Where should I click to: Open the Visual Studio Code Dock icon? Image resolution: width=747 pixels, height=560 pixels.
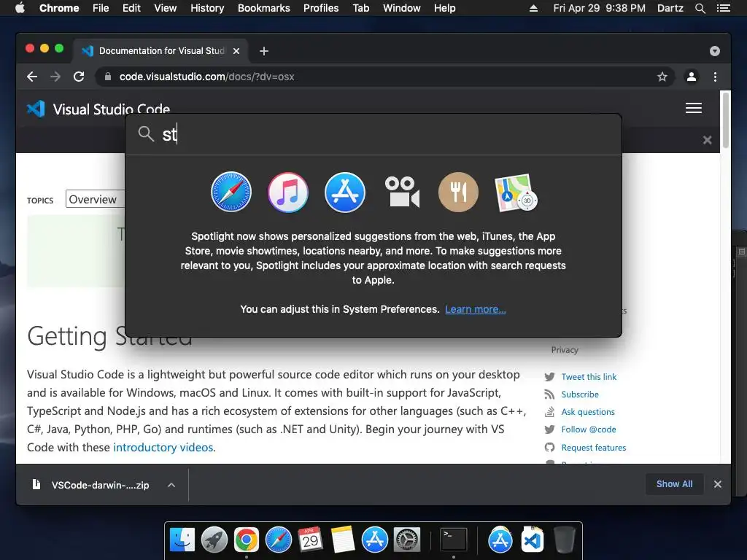(532, 540)
